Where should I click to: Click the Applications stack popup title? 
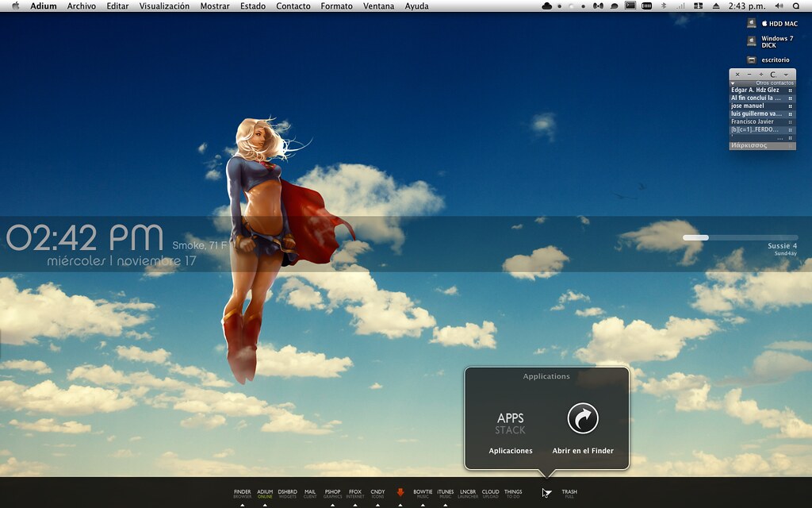point(546,376)
